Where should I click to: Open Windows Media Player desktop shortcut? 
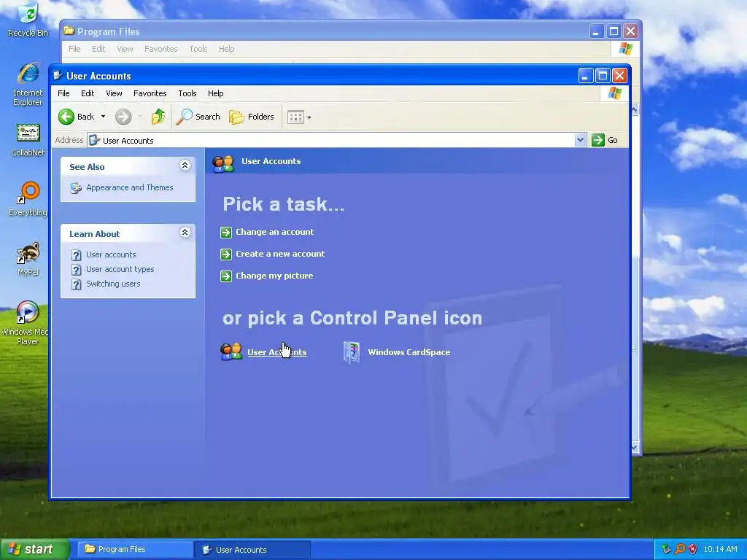point(27,323)
